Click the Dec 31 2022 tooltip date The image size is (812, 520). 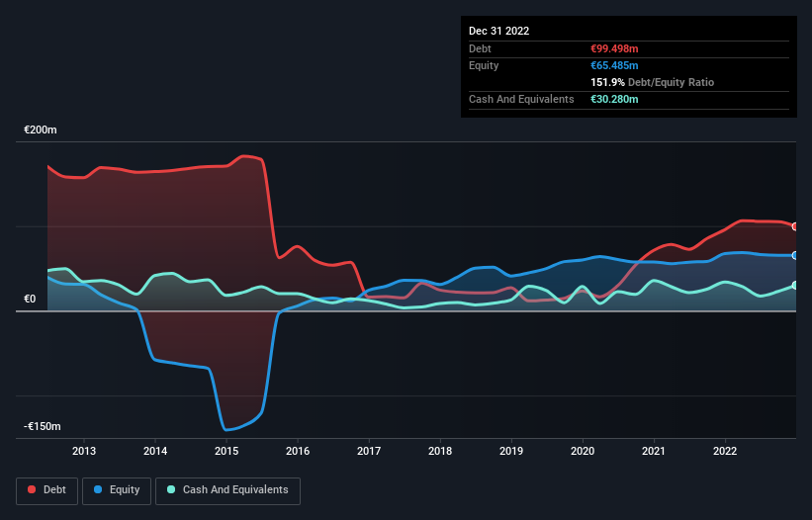tap(498, 31)
